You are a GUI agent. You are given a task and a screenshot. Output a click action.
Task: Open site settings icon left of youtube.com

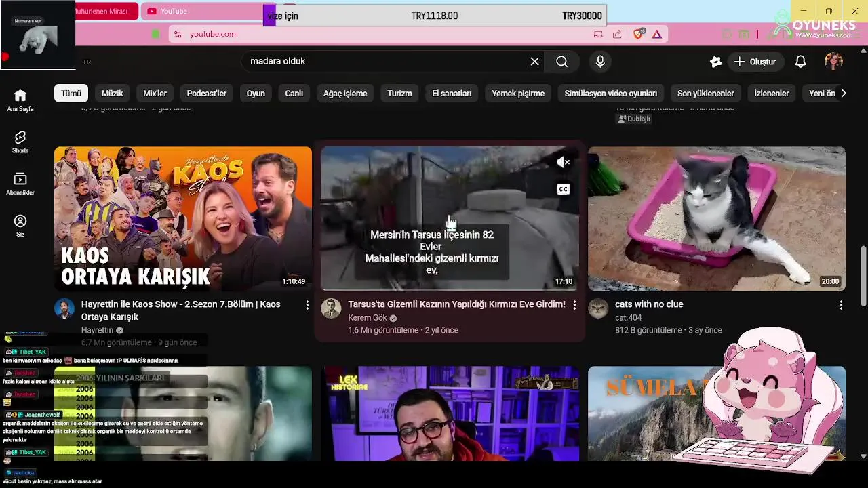click(177, 34)
